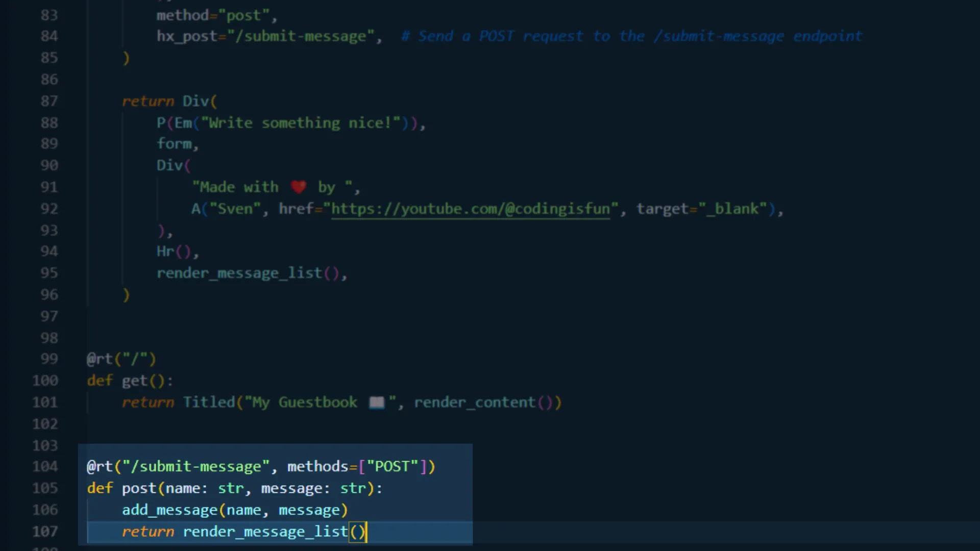Click 'Div(' on line 90

(x=174, y=165)
